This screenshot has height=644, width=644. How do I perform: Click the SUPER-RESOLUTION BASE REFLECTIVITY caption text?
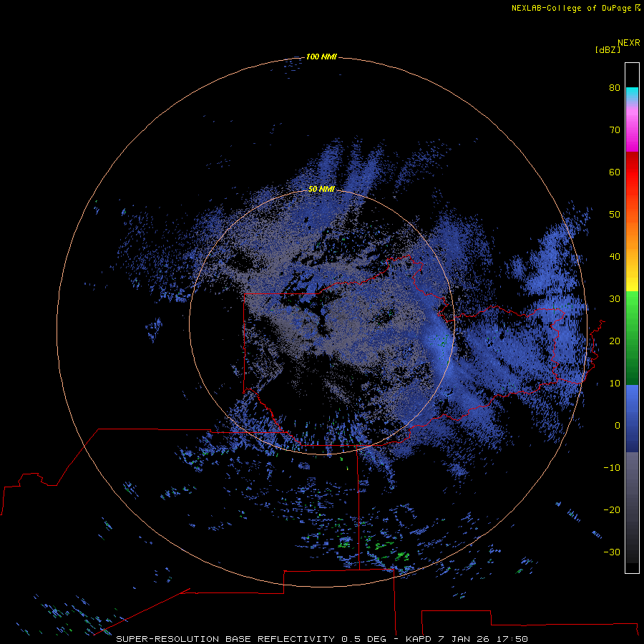225,639
